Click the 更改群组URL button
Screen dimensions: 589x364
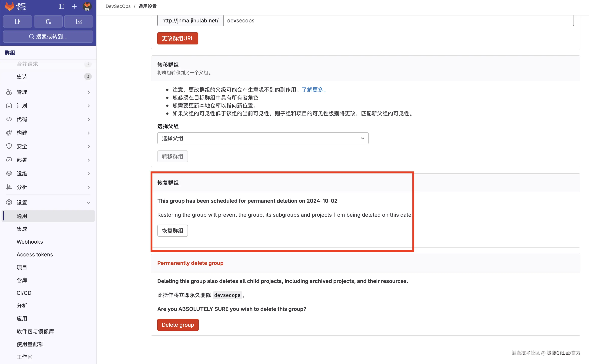[x=178, y=38]
